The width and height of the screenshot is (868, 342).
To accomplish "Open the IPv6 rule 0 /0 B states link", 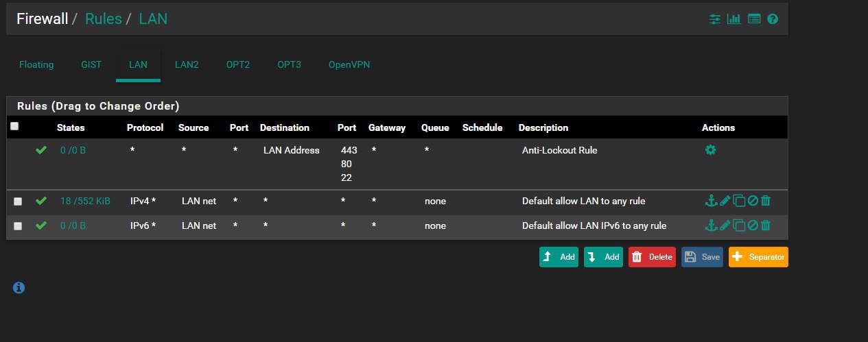I will 73,225.
